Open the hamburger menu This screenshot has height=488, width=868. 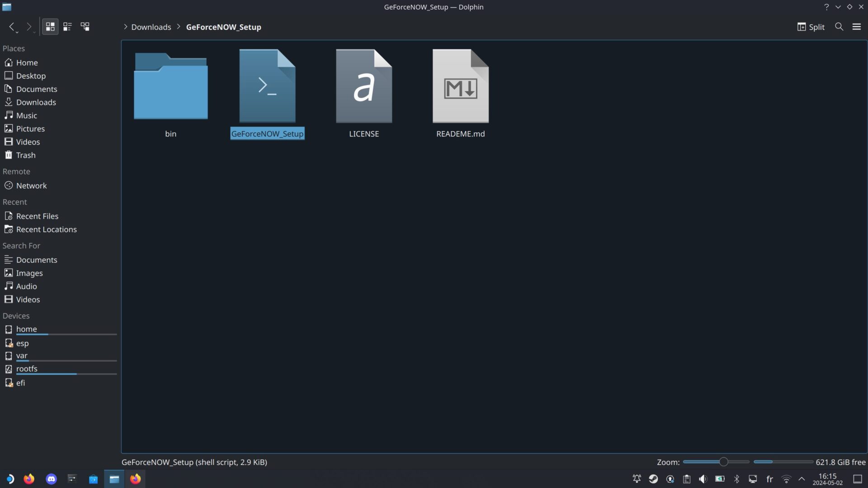(x=856, y=27)
